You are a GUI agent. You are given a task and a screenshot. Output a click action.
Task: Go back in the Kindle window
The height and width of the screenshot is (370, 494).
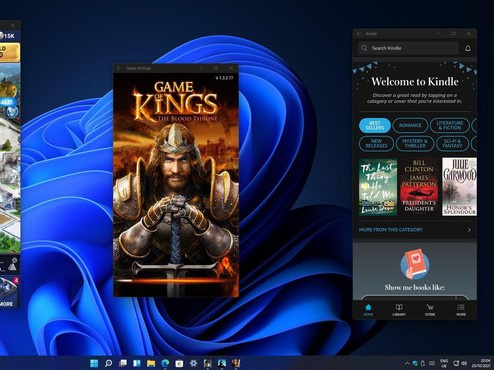359,34
